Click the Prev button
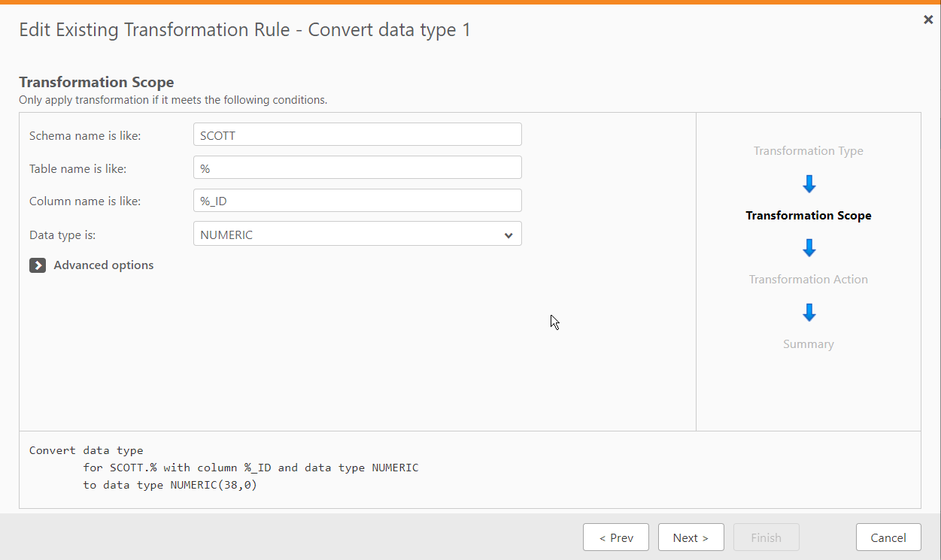The width and height of the screenshot is (941, 560). click(x=615, y=537)
